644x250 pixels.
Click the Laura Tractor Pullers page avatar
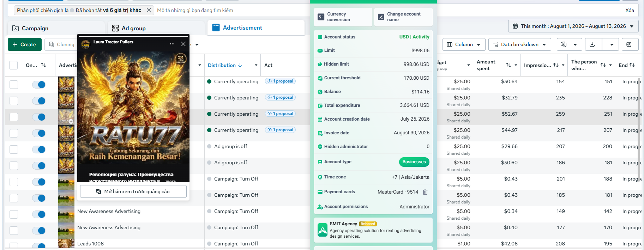coord(86,44)
